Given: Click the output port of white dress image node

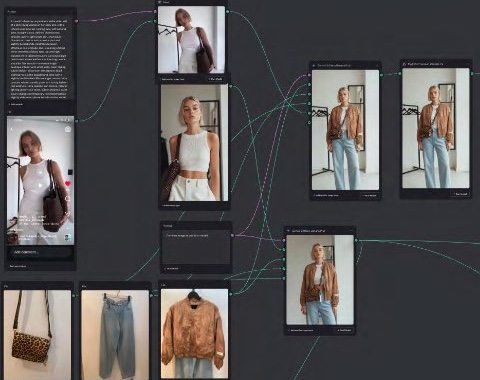Looking at the screenshot, I should 228,12.
